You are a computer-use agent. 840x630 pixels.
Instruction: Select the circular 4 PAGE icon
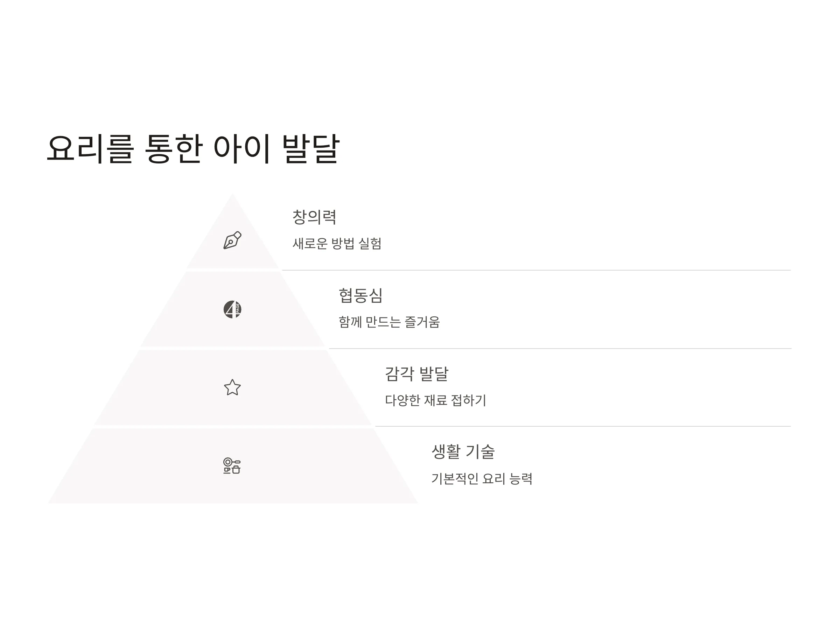[232, 309]
